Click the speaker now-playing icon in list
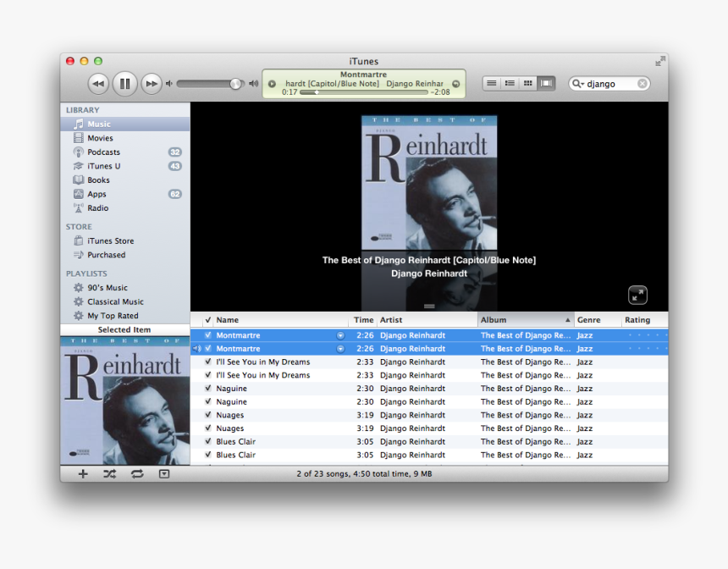 pyautogui.click(x=197, y=348)
